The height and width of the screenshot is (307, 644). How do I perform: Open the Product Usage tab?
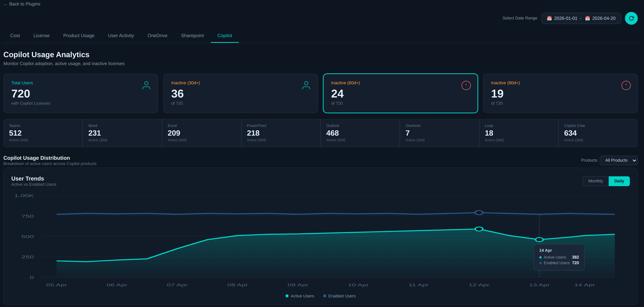79,35
